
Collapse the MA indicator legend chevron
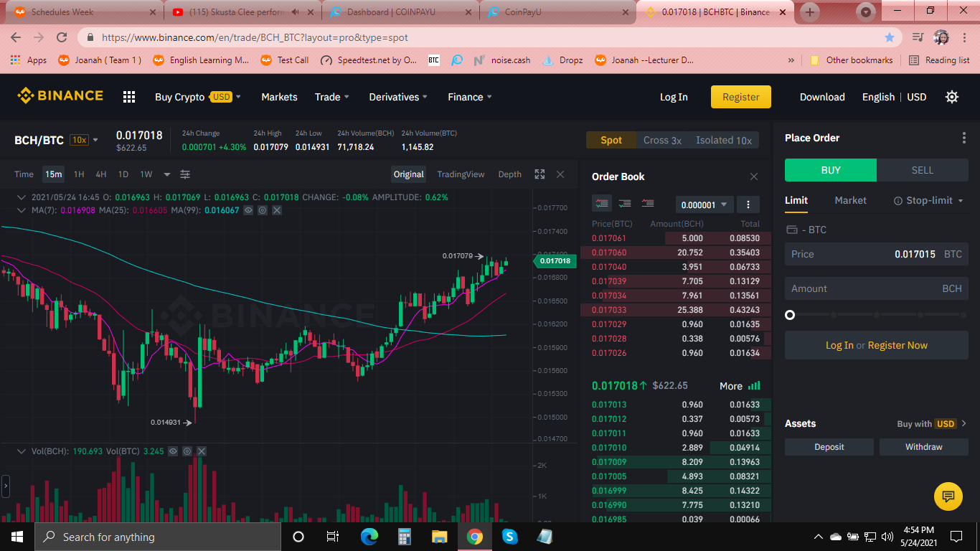pyautogui.click(x=22, y=210)
